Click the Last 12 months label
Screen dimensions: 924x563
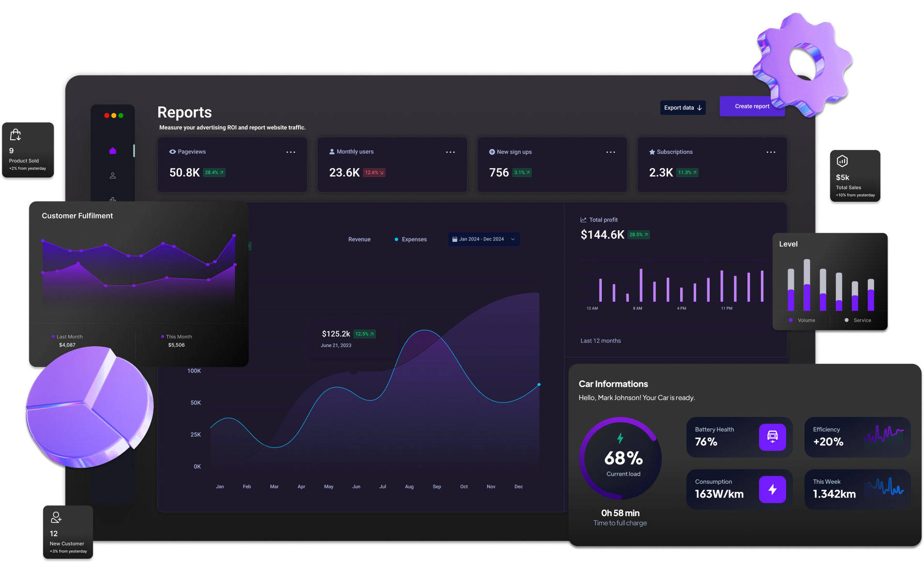click(600, 341)
